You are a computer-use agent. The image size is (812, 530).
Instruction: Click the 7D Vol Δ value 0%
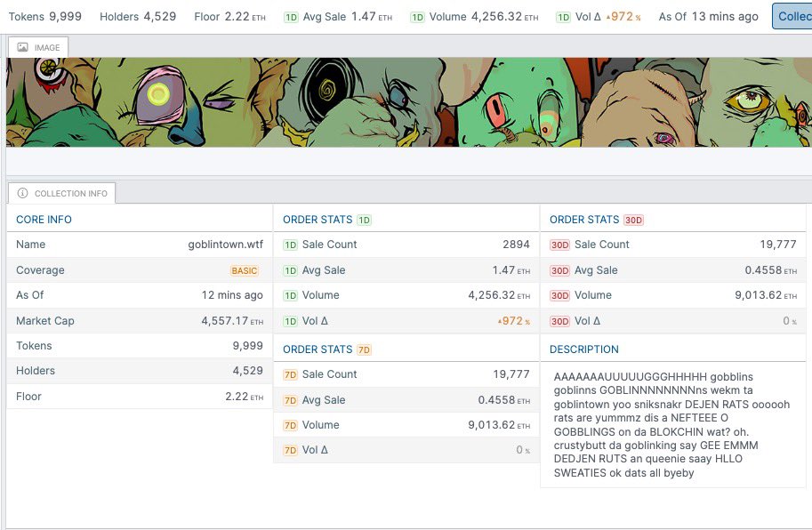523,450
